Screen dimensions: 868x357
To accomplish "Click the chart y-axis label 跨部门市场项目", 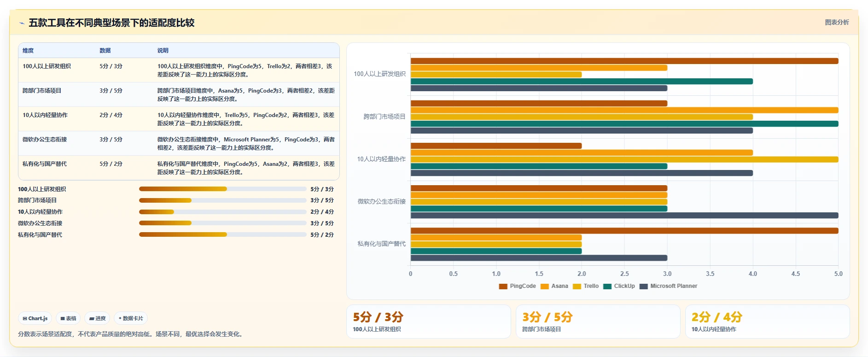I will pos(384,117).
